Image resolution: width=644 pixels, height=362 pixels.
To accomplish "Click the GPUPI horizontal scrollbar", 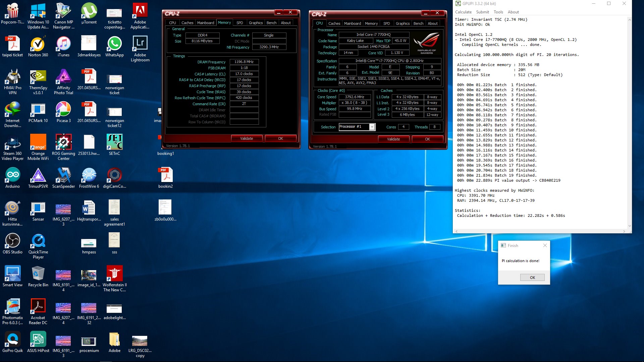I will pos(540,231).
